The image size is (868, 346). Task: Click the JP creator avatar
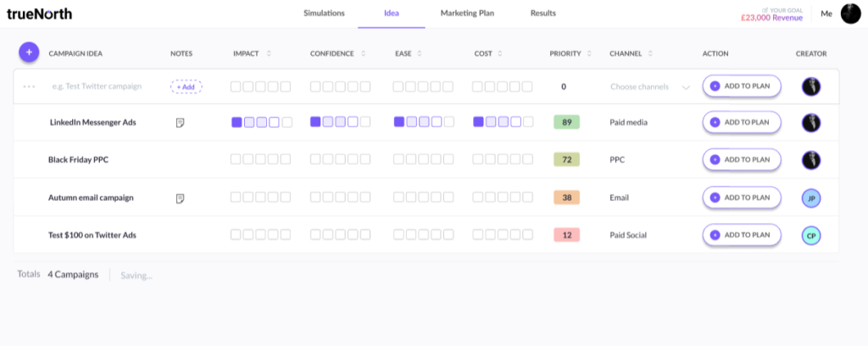[811, 198]
